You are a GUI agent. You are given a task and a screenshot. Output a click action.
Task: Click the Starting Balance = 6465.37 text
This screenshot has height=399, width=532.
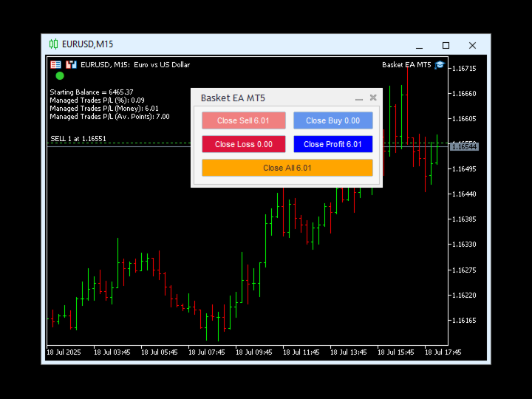pyautogui.click(x=92, y=92)
